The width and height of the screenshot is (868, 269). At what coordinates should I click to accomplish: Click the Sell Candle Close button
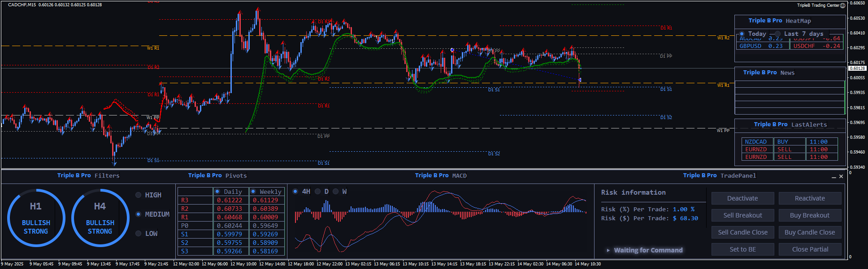coord(742,232)
